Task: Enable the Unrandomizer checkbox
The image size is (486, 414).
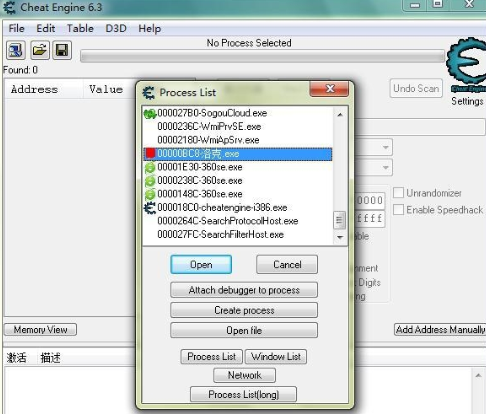Action: (398, 193)
